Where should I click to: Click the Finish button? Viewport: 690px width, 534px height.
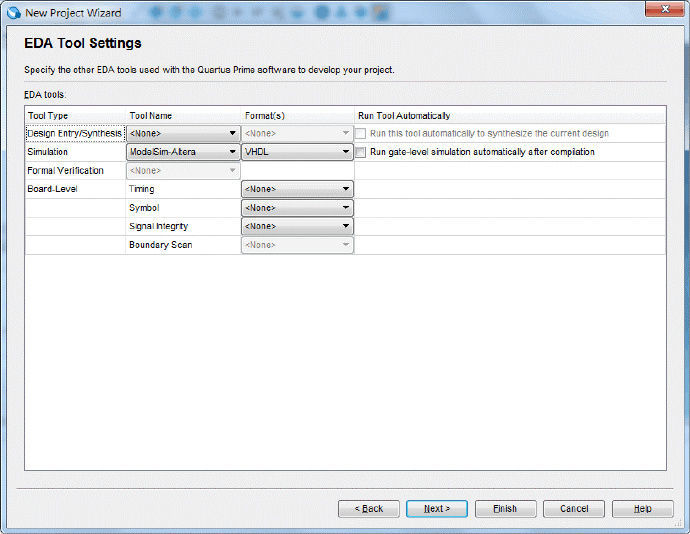pos(506,509)
